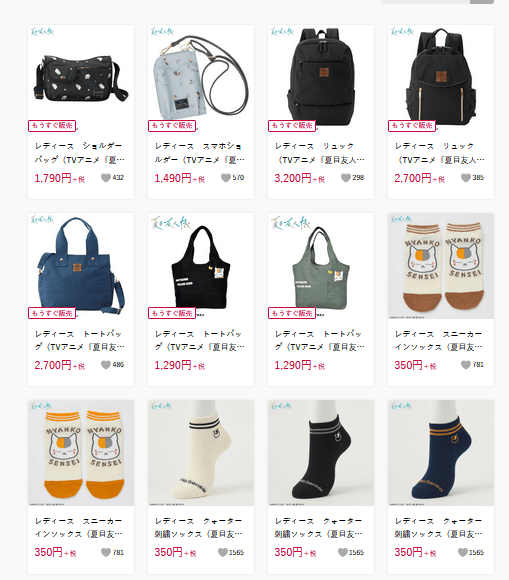Click the heart icon on the 1,490円 smartphone shoulder pouch
This screenshot has width=509, height=580.
pos(226,178)
